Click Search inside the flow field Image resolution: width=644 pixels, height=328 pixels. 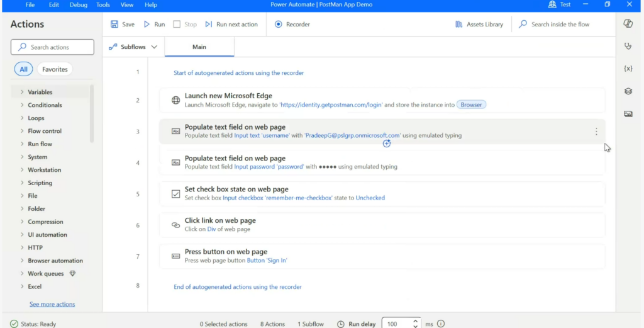(560, 25)
